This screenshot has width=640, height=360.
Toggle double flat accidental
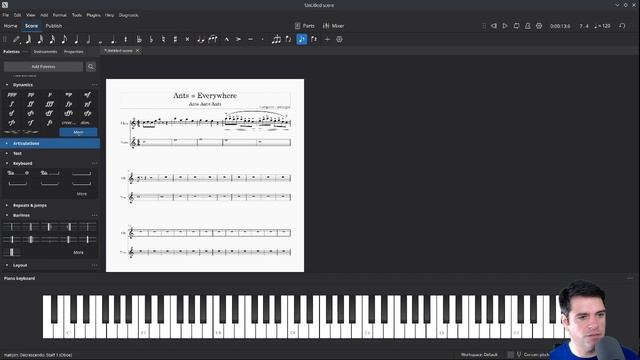click(139, 40)
